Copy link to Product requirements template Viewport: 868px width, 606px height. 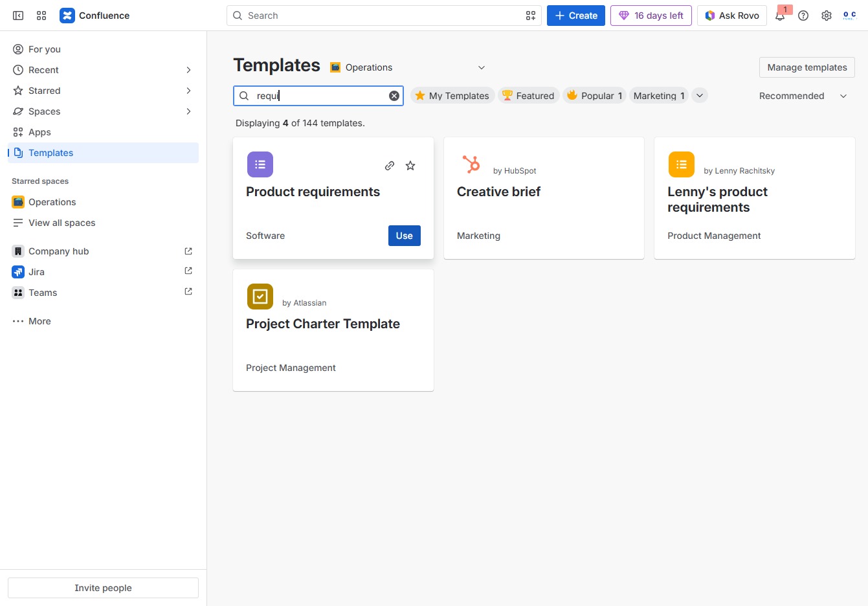click(x=390, y=166)
